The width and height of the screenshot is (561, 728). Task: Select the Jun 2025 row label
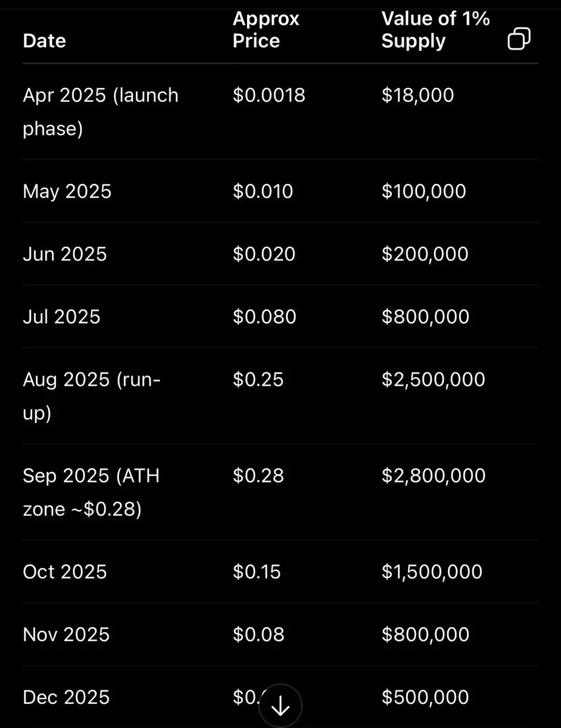click(x=65, y=254)
